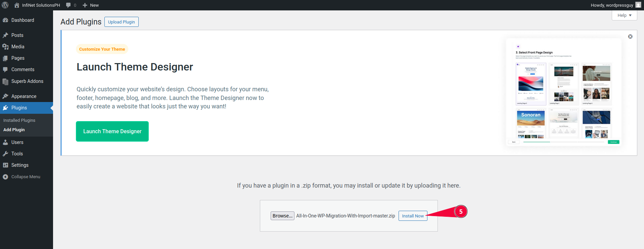Click the wordpressguy user avatar
This screenshot has width=644, height=249.
click(x=638, y=5)
